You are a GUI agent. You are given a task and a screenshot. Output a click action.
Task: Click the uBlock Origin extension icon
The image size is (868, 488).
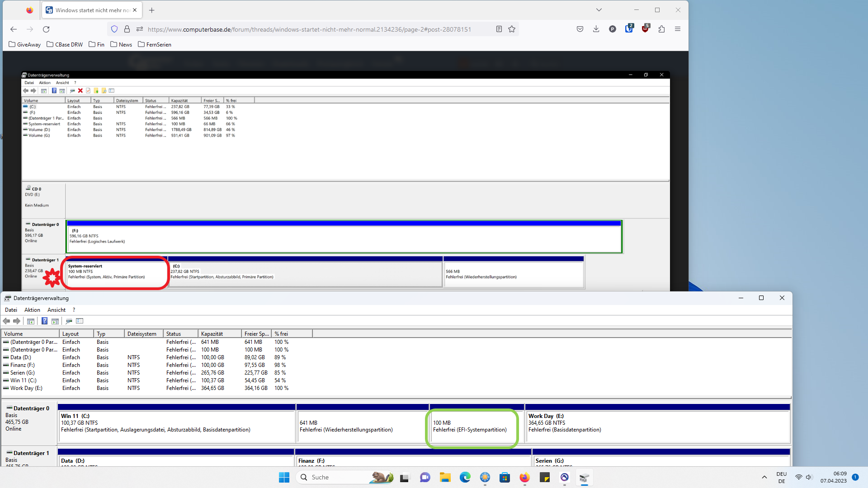[645, 29]
